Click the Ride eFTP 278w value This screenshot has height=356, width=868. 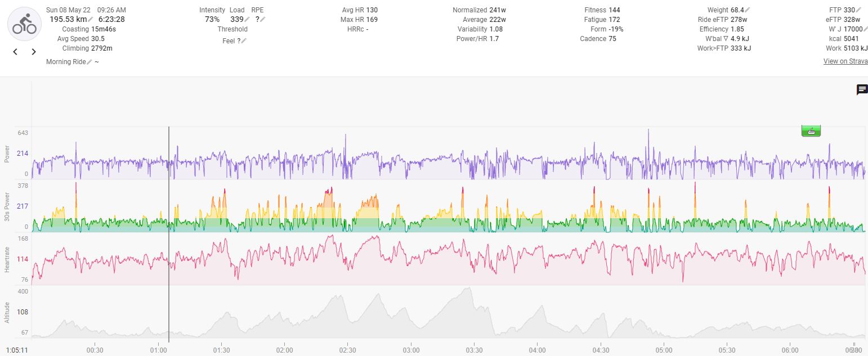click(739, 20)
